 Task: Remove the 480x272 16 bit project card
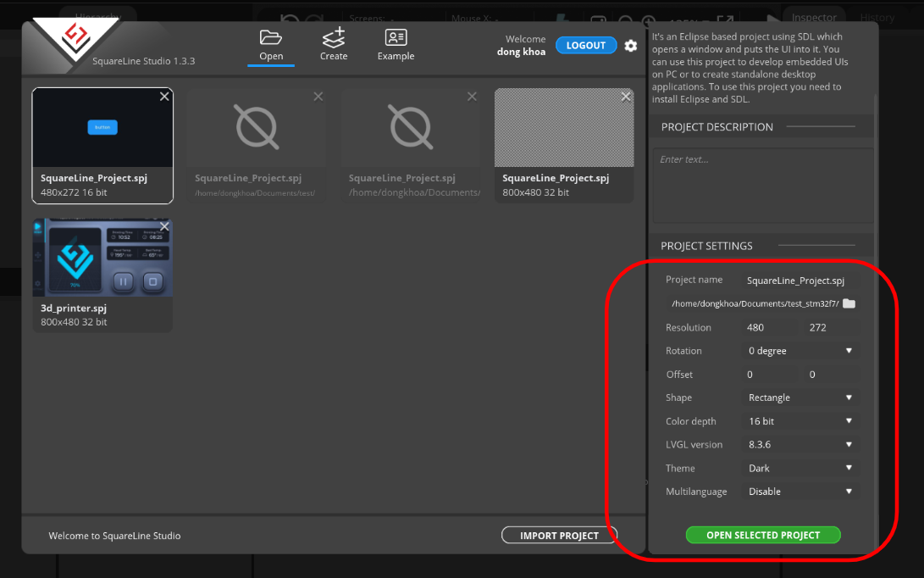(x=164, y=96)
